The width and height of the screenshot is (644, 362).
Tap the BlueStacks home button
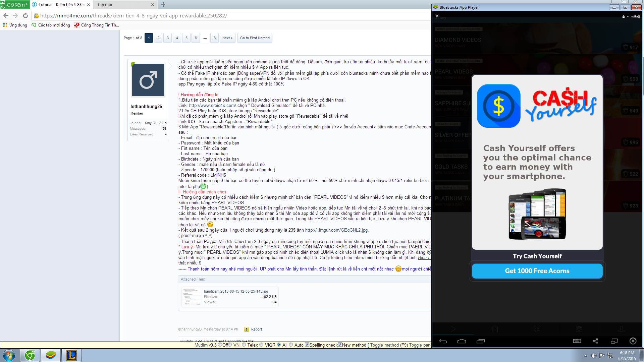(x=462, y=341)
